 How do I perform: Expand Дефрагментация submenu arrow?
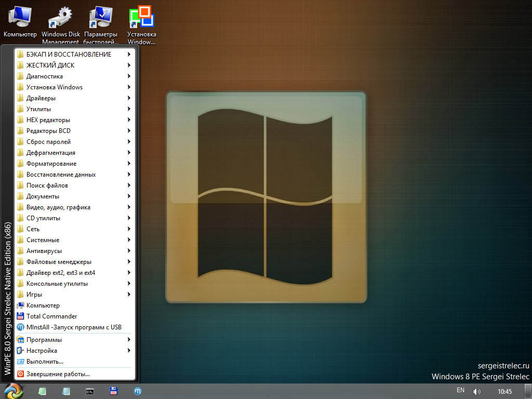[129, 153]
